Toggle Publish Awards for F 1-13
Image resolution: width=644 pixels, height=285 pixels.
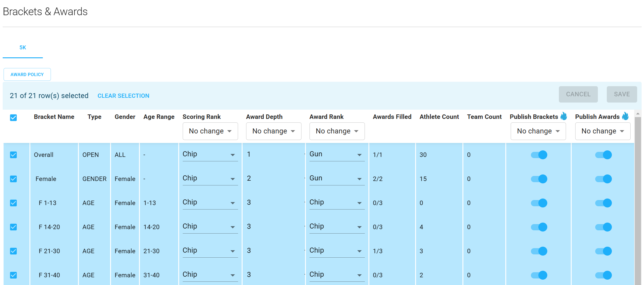(x=604, y=203)
